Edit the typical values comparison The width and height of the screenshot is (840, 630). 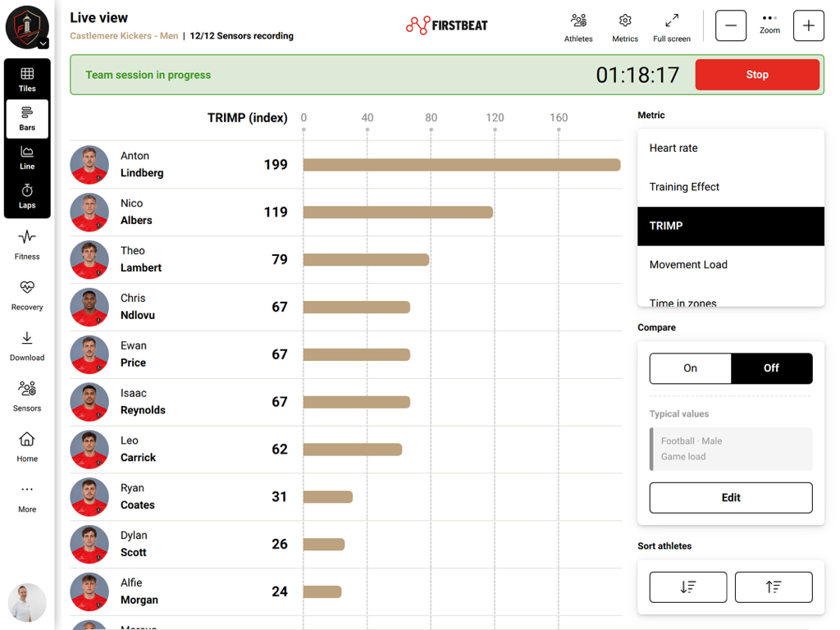tap(731, 498)
